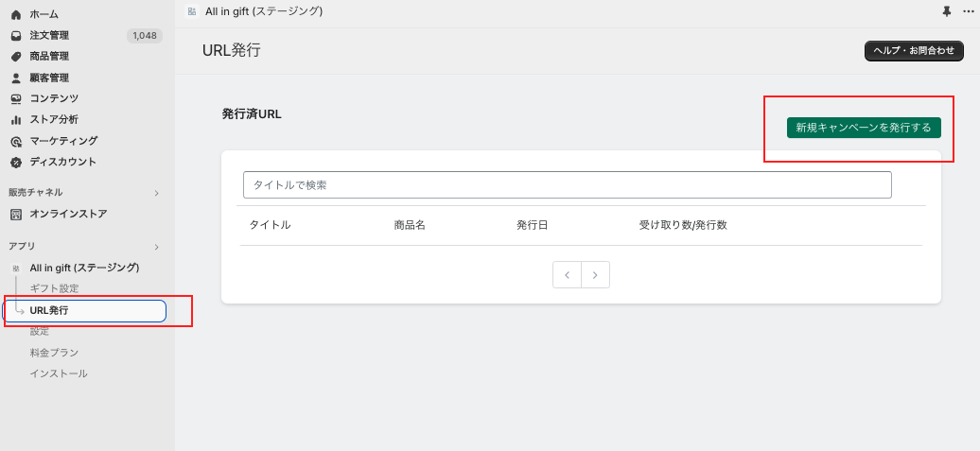Click the Home house icon
This screenshot has height=451, width=980.
(16, 14)
